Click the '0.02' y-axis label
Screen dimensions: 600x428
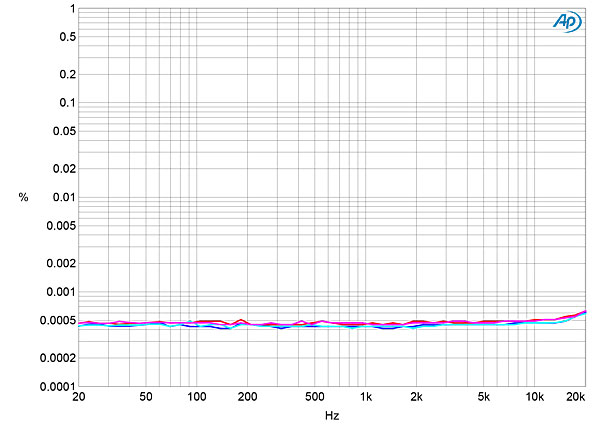click(65, 169)
